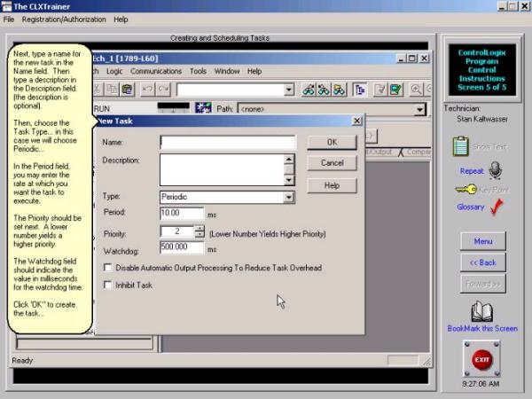This screenshot has height=399, width=532.
Task: Click the red checkmark Glossary icon
Action: click(x=497, y=207)
